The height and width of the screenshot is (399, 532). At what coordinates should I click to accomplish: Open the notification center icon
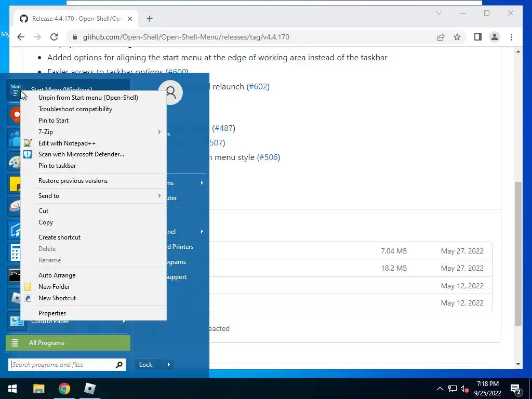click(516, 389)
